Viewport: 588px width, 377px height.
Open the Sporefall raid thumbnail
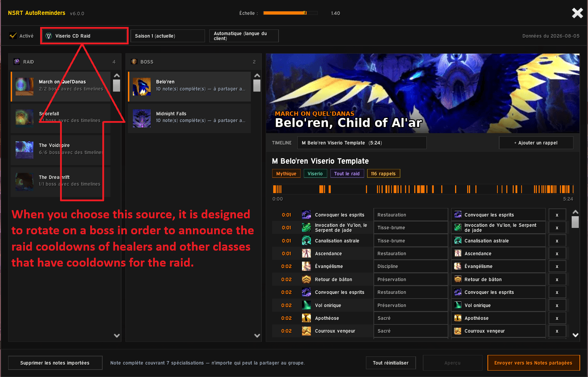click(x=25, y=118)
